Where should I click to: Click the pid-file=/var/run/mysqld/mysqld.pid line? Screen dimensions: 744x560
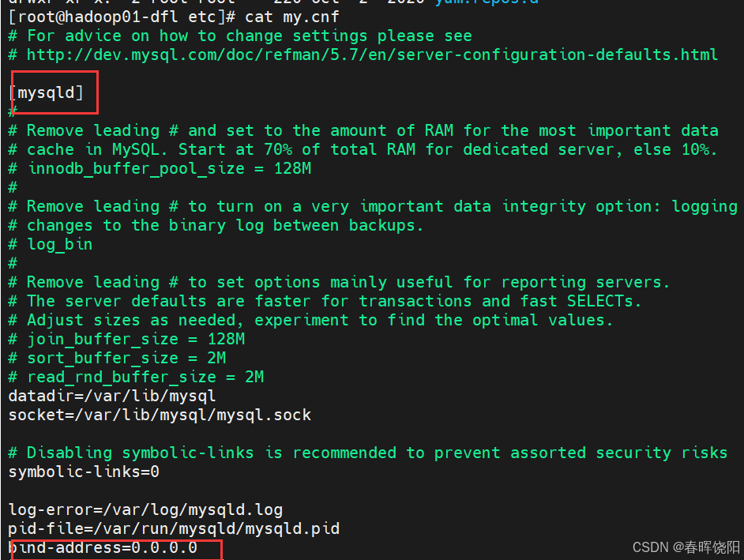(x=174, y=528)
